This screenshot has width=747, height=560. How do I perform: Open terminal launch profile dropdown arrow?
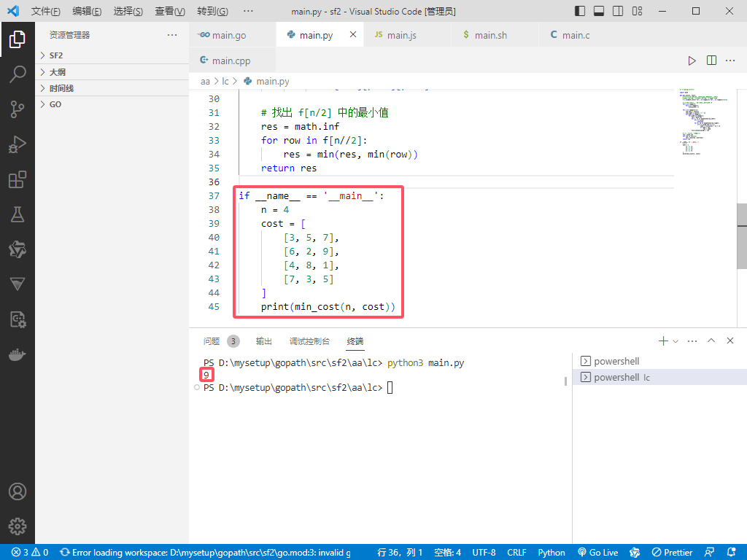(676, 341)
